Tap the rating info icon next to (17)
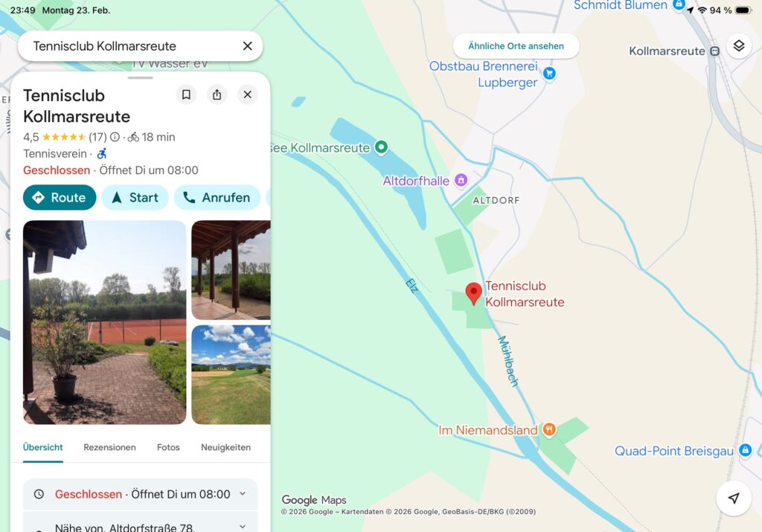This screenshot has width=762, height=532. [x=115, y=137]
